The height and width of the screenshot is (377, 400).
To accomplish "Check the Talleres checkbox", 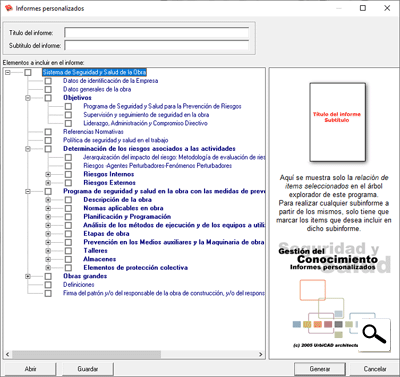I will tap(68, 251).
